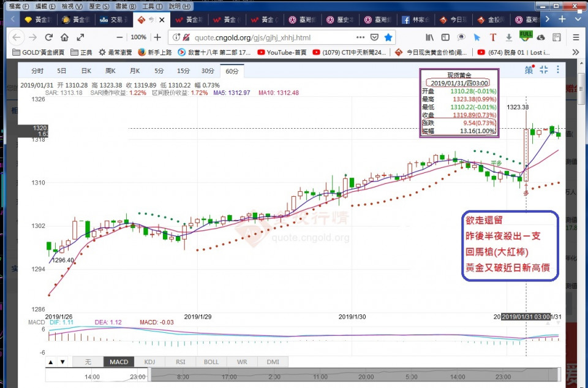Save page to Pocket icon
Screen dimensions: 588x388
tap(374, 37)
